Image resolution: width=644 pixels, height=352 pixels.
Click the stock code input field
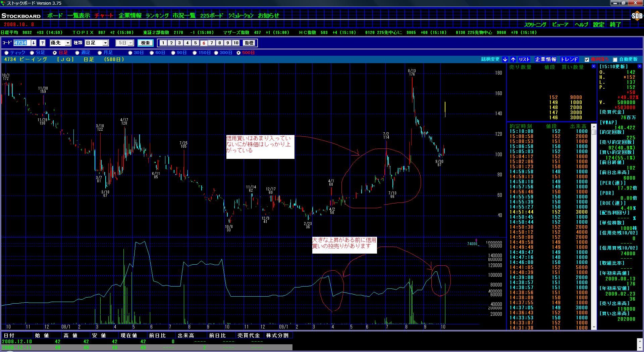point(21,43)
